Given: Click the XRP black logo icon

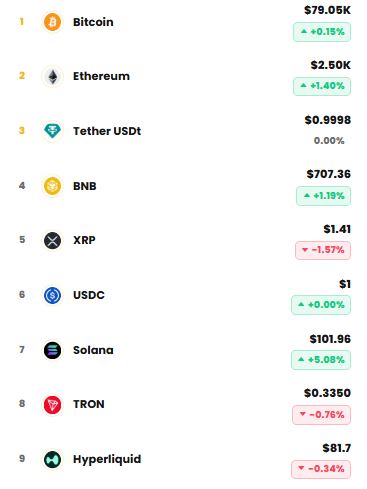Looking at the screenshot, I should coord(52,240).
